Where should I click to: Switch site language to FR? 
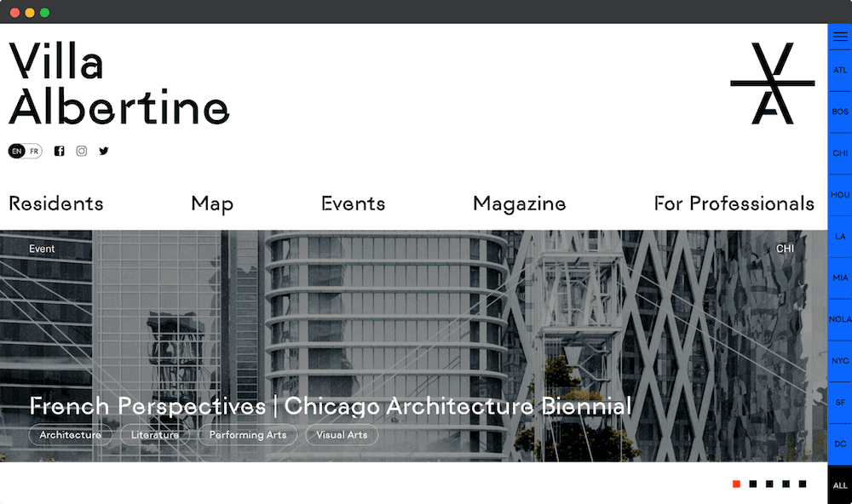click(x=34, y=151)
